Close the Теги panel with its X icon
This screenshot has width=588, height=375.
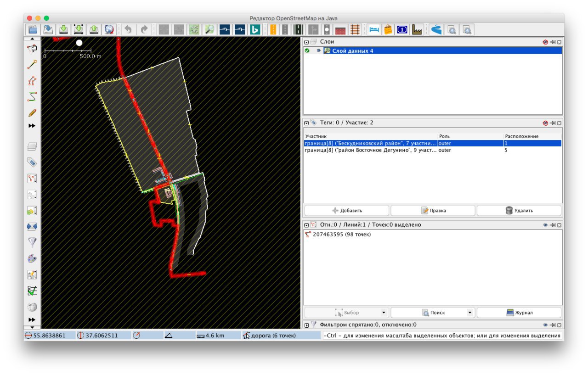click(x=559, y=123)
